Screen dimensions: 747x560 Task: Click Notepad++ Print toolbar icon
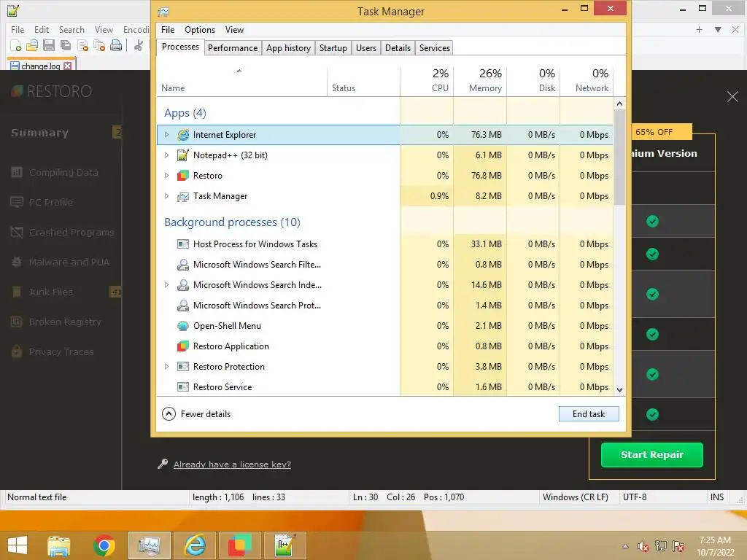pyautogui.click(x=116, y=46)
